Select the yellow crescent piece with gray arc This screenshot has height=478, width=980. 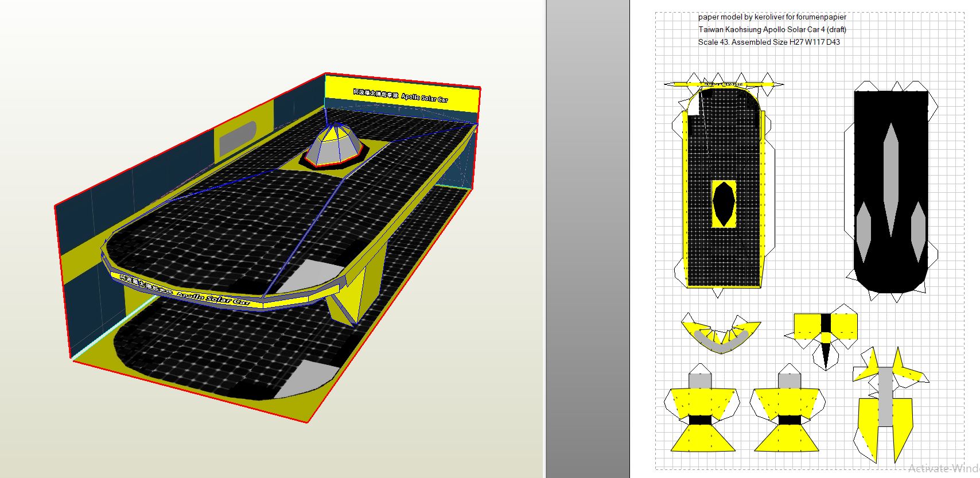(721, 333)
